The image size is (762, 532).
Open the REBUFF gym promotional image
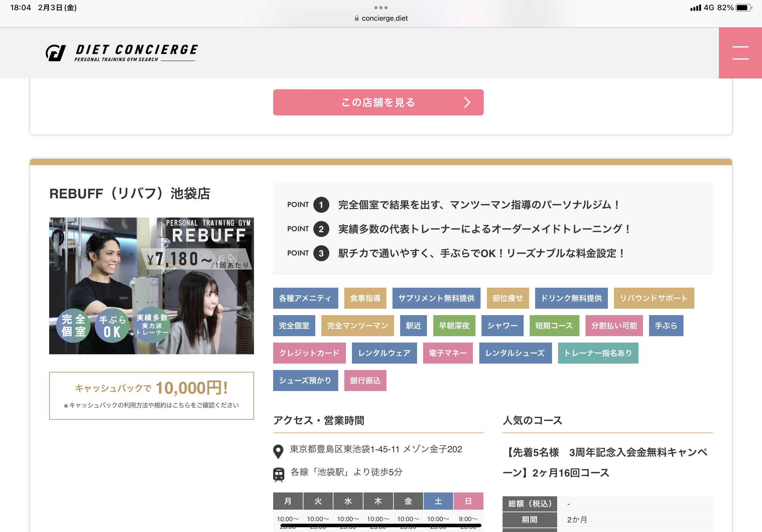pos(151,286)
